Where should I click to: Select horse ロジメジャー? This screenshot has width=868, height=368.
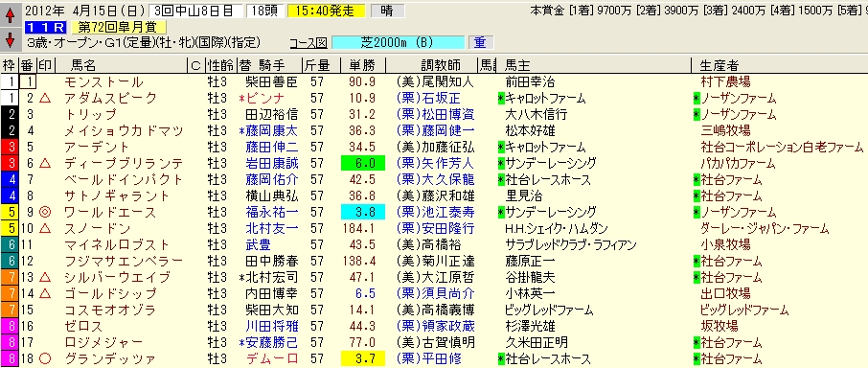click(x=103, y=342)
